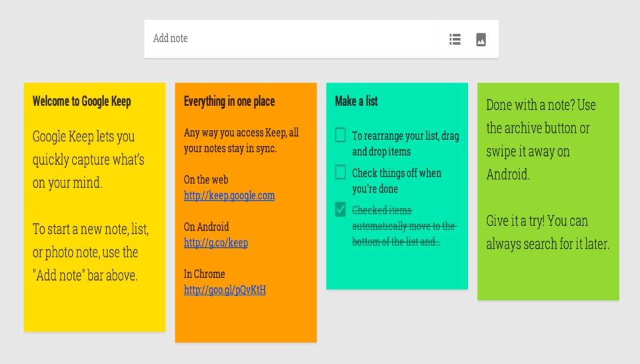
Task: Uncheck the 'Checked items' checkbox
Action: (x=341, y=210)
